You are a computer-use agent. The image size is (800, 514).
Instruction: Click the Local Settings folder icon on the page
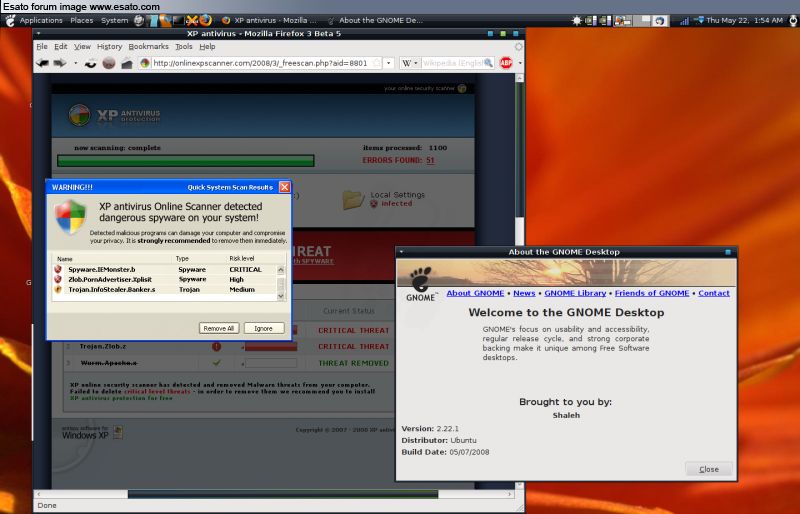[x=353, y=199]
